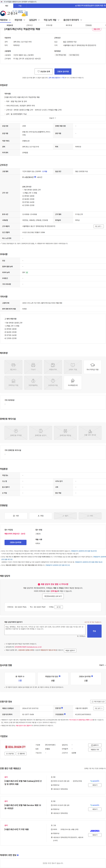Screen dimensions: 106x868
Task: Click the 관심정보 등록 heart button
Action: [x=44, y=71]
